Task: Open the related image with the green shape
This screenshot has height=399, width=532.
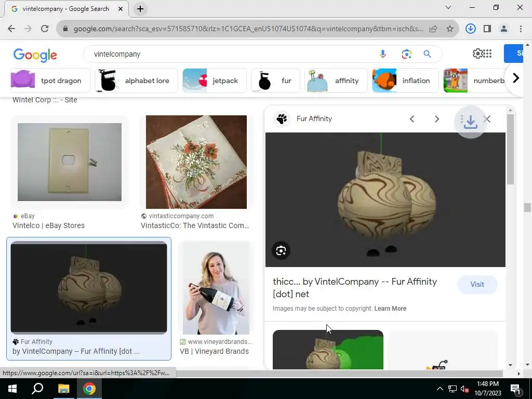Action: pos(328,350)
